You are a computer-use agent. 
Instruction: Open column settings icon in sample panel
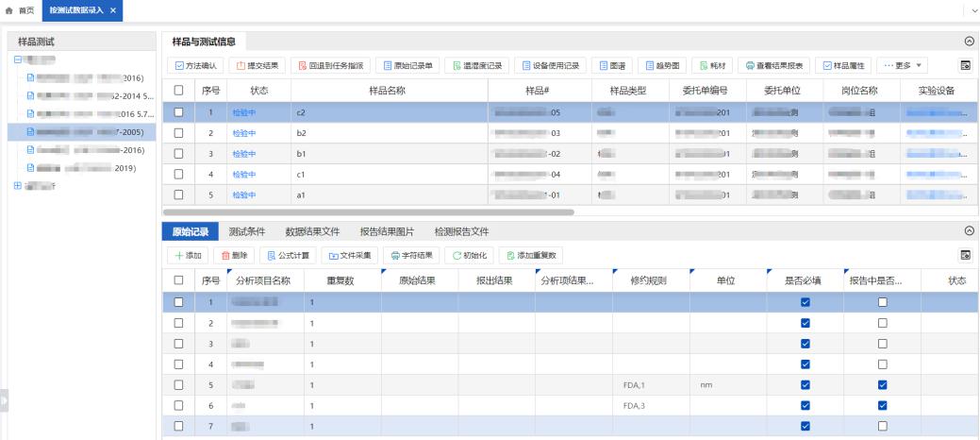[x=965, y=65]
